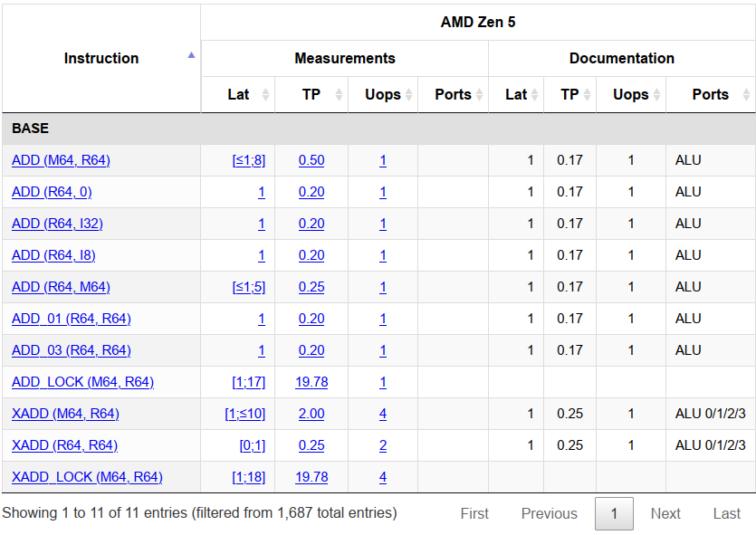Sort the Documentation TP column
The height and width of the screenshot is (535, 756).
pyautogui.click(x=569, y=94)
